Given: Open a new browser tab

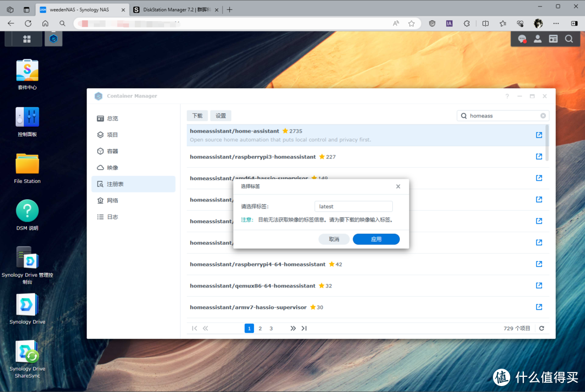Looking at the screenshot, I should click(230, 10).
